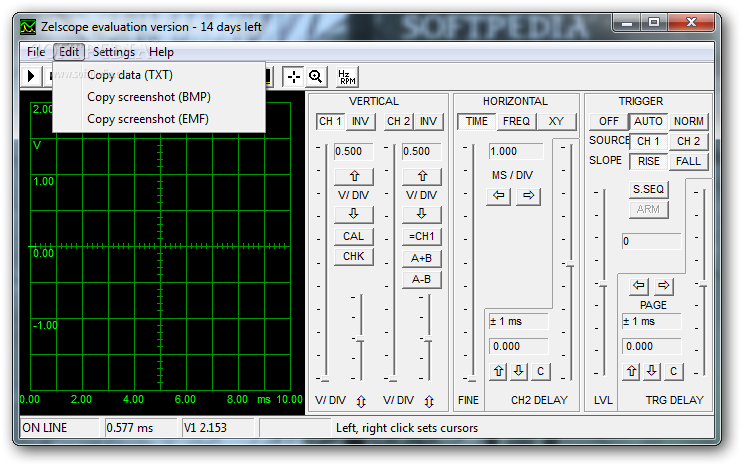The width and height of the screenshot is (742, 466).
Task: Click the TRG DELAY 0.000 field
Action: [x=652, y=346]
